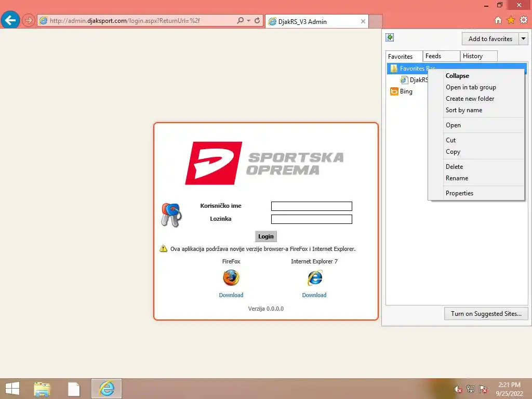Image resolution: width=532 pixels, height=399 pixels.
Task: Click Turn on Suggested Sites button
Action: (x=486, y=314)
